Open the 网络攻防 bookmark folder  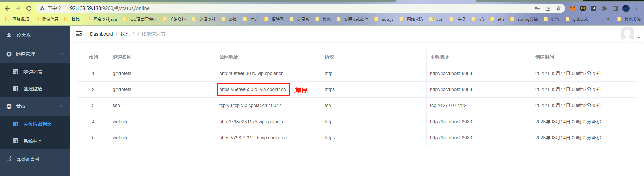click(x=411, y=19)
